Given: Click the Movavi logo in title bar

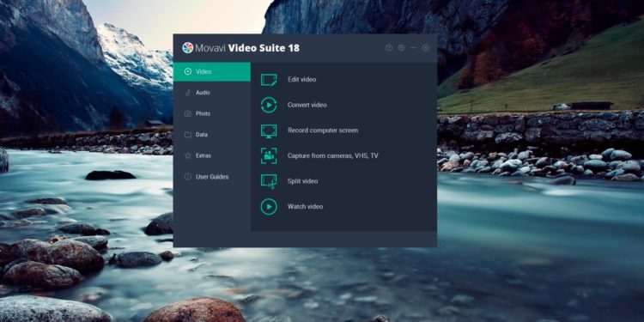Looking at the screenshot, I should 188,47.
